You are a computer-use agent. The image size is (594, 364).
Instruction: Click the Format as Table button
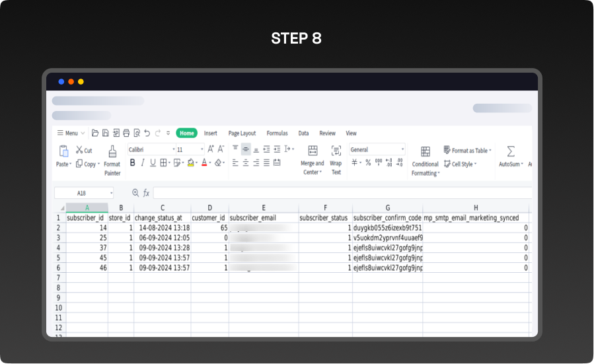click(468, 151)
